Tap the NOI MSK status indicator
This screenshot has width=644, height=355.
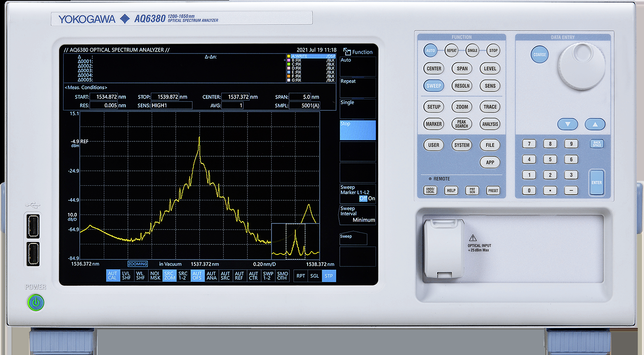coord(155,276)
